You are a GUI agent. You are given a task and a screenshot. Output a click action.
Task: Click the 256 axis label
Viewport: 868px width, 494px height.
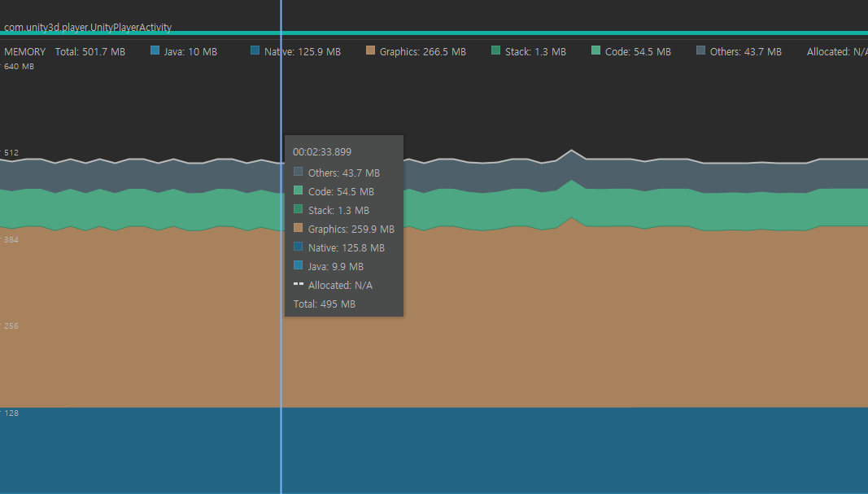(11, 326)
